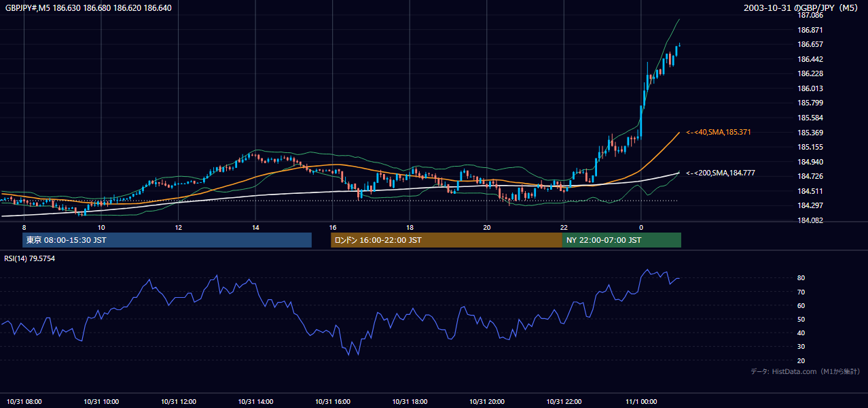The height and width of the screenshot is (408, 868).
Task: Click the time label 10/31 12:00
Action: (x=179, y=402)
